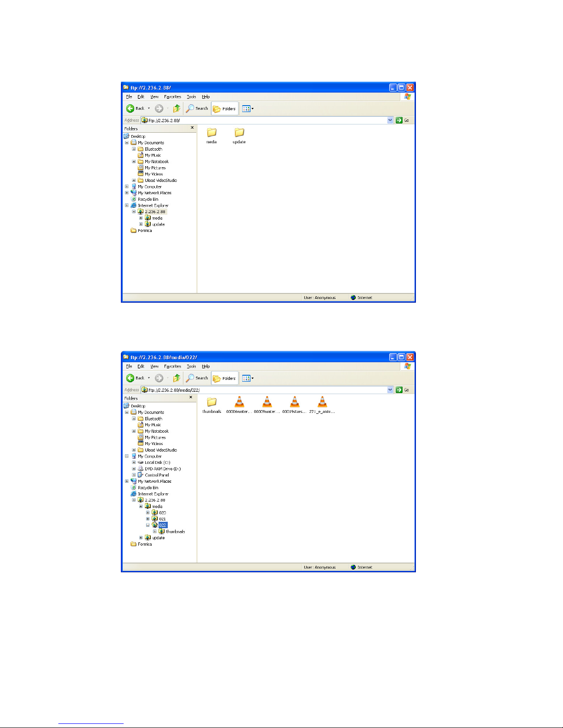Click address field showing ftp://2.236.2.88/
Image resolution: width=563 pixels, height=728 pixels.
pos(264,120)
